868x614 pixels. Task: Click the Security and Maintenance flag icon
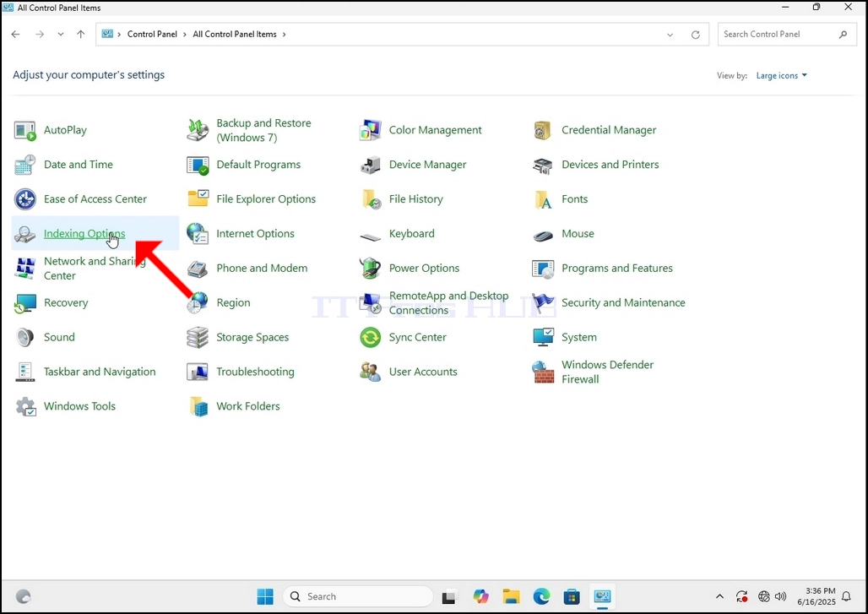[x=542, y=303]
